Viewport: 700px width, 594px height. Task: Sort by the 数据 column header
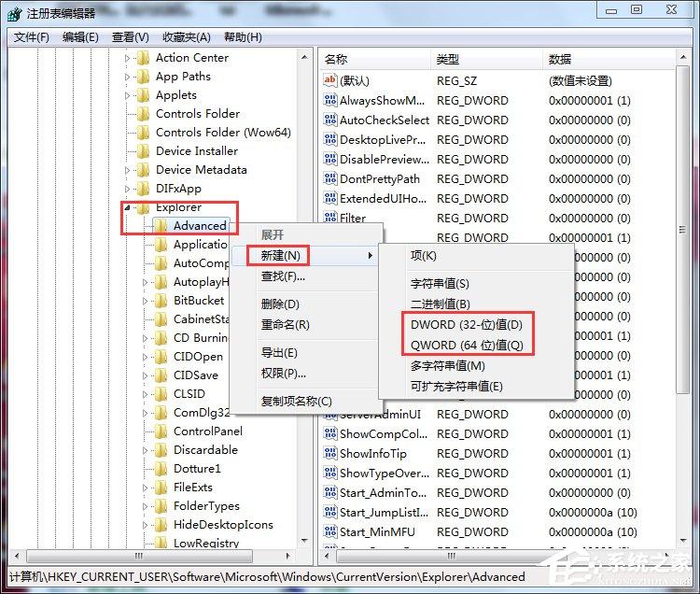tap(609, 59)
